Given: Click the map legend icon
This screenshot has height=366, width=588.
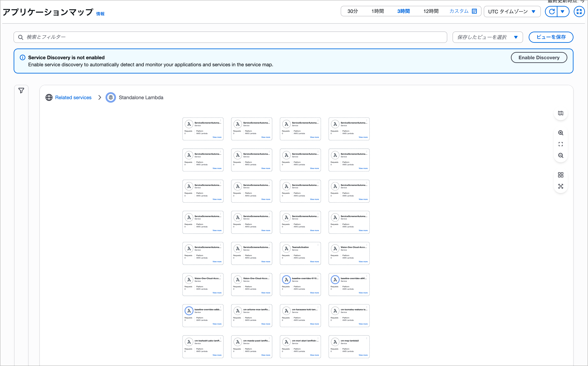Looking at the screenshot, I should [x=560, y=113].
